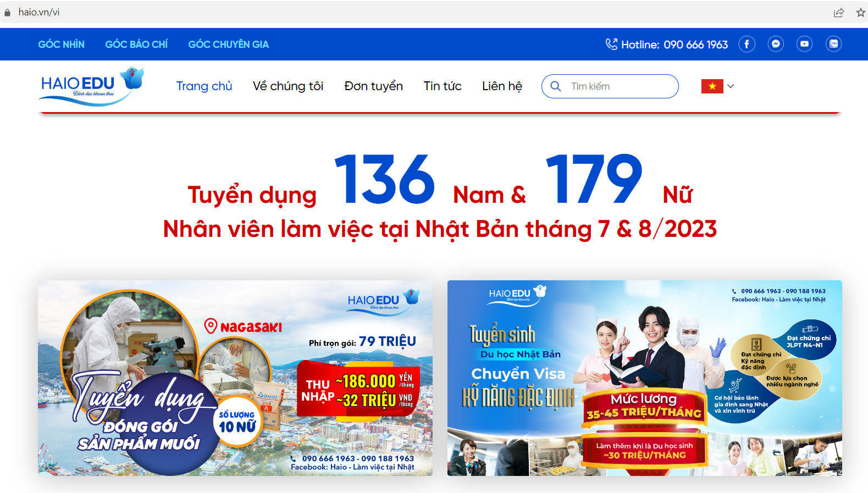The image size is (868, 493).
Task: View site info via the lock icon
Action: coord(7,12)
